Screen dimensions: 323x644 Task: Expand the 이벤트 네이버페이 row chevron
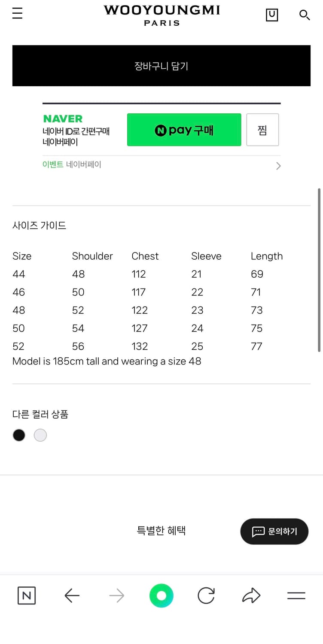pyautogui.click(x=278, y=166)
